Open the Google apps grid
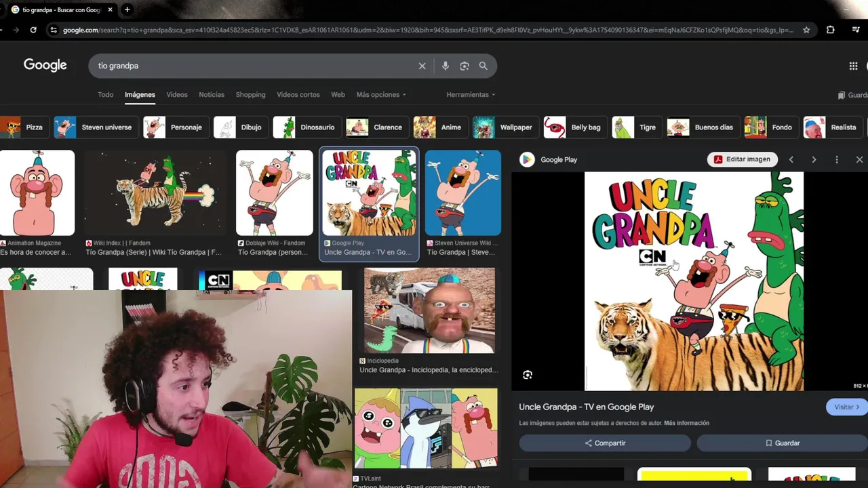The height and width of the screenshot is (488, 868). point(853,66)
